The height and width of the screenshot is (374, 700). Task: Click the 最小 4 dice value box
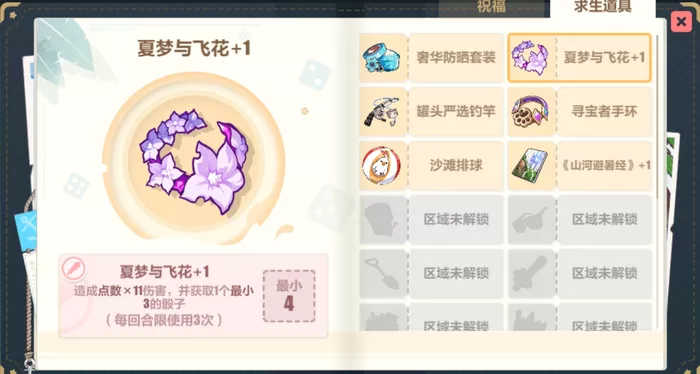click(289, 296)
